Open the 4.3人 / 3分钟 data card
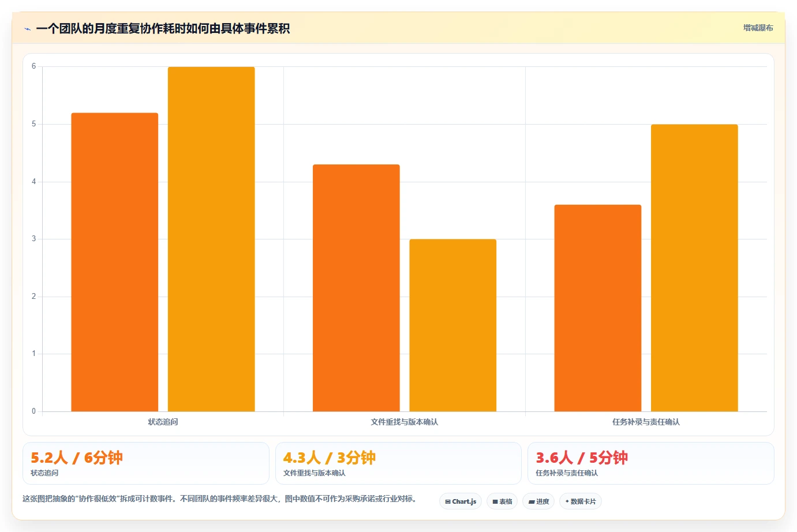This screenshot has height=532, width=797. 398,463
